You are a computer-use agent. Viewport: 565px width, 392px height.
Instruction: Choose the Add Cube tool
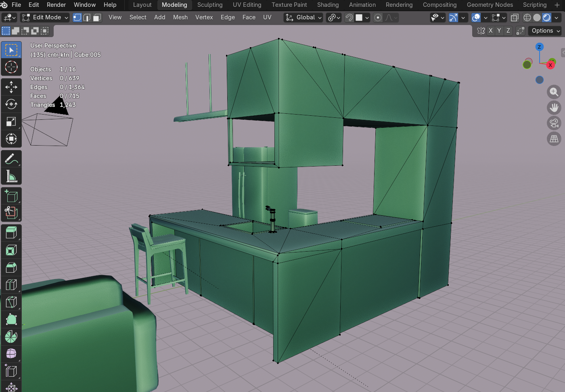point(11,196)
